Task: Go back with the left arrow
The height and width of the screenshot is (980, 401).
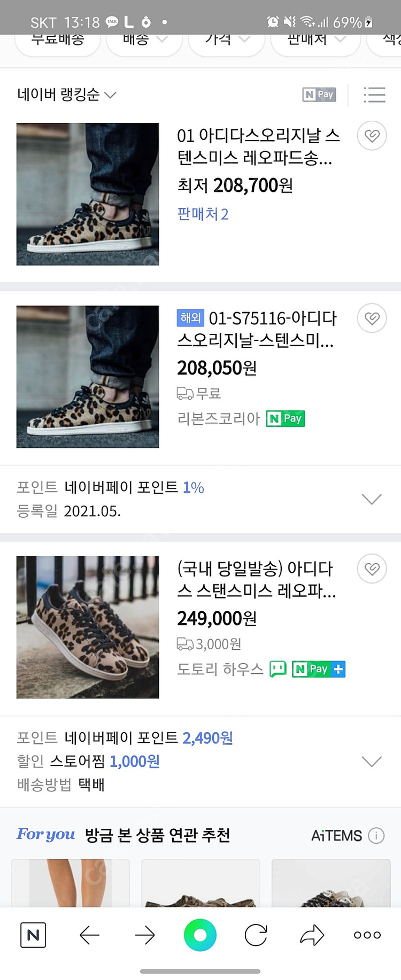Action: point(89,935)
